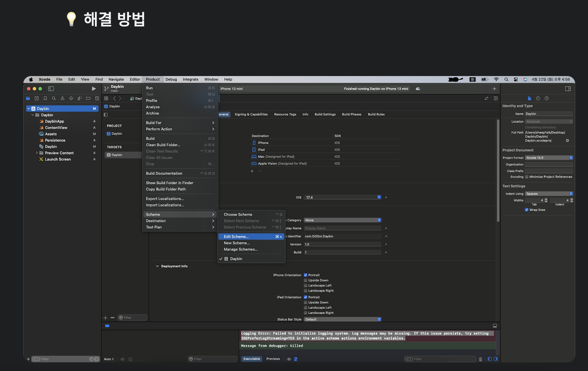Open the Indent Using Spaces dropdown

coord(549,194)
